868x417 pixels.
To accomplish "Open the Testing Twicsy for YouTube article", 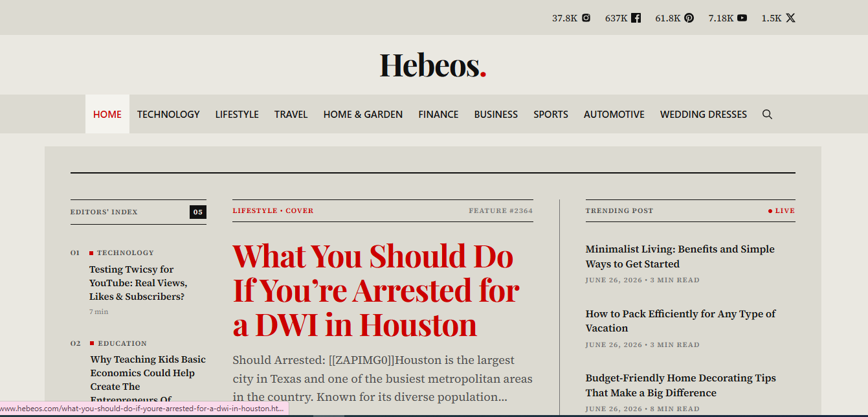I will 139,283.
